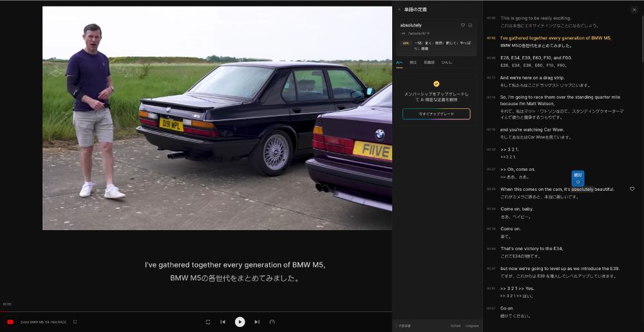Click the YouTube logo icon
The image size is (644, 332).
10,322
